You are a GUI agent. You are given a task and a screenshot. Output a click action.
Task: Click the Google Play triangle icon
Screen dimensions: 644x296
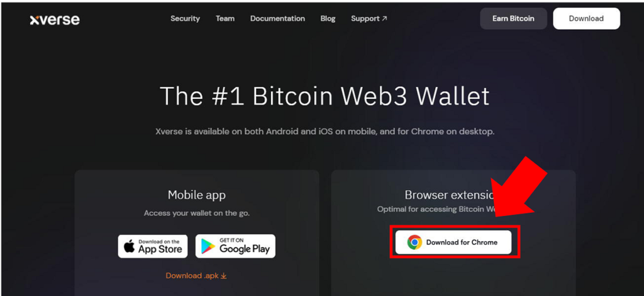coord(208,246)
